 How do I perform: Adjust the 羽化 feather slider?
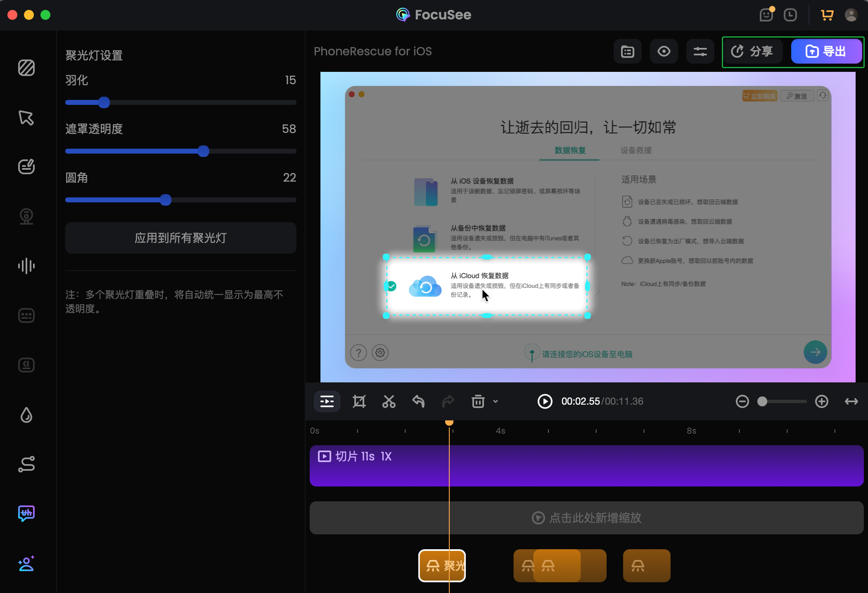coord(104,102)
